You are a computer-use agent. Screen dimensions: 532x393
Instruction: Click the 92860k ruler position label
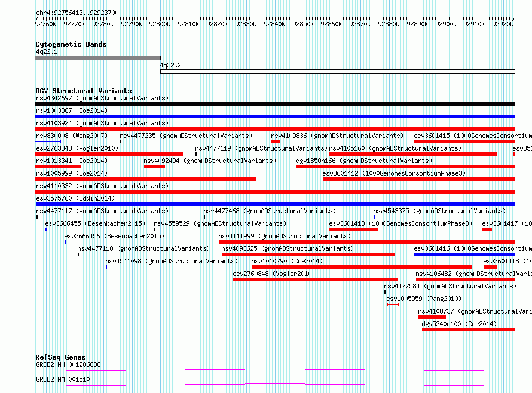[331, 24]
